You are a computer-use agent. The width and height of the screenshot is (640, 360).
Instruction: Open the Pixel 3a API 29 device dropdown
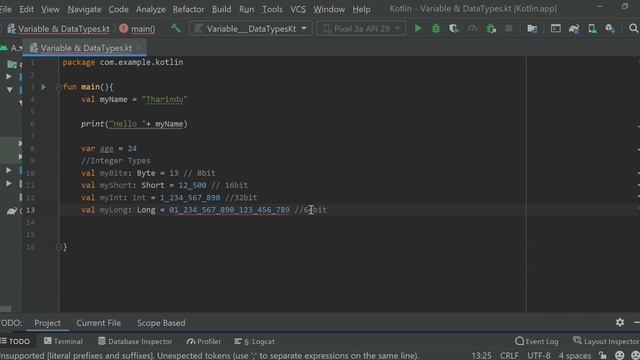361,29
